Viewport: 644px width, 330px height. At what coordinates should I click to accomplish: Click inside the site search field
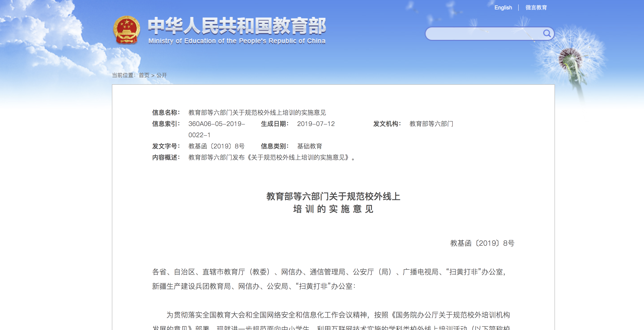482,34
